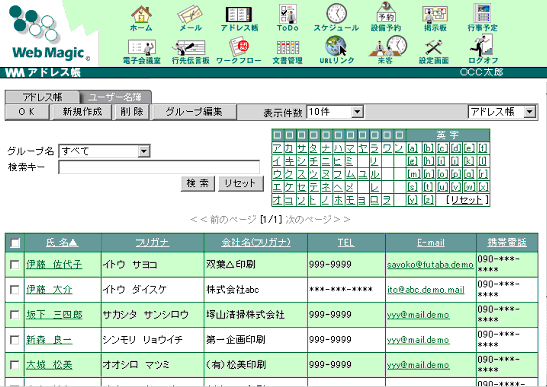Open the 電子会議室 icon

[x=141, y=51]
